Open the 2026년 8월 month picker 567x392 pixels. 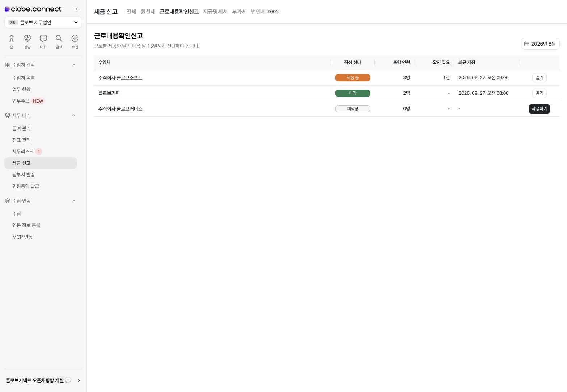coord(540,44)
